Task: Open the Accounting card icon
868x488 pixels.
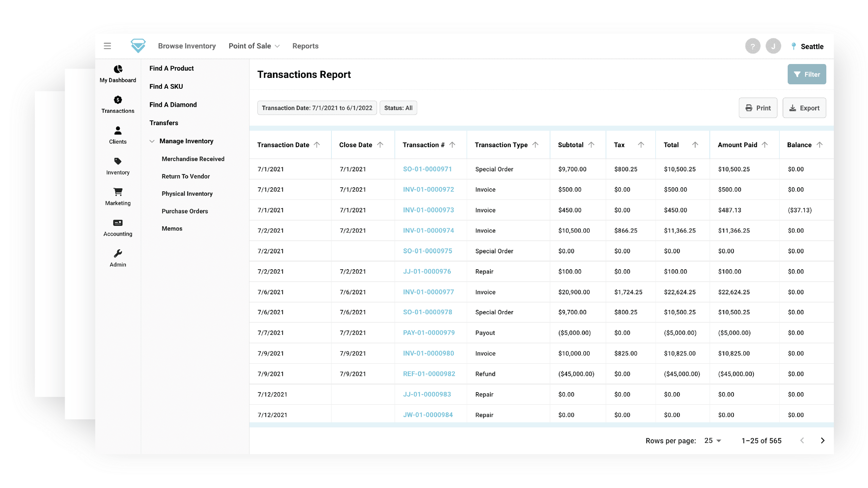Action: click(x=118, y=222)
